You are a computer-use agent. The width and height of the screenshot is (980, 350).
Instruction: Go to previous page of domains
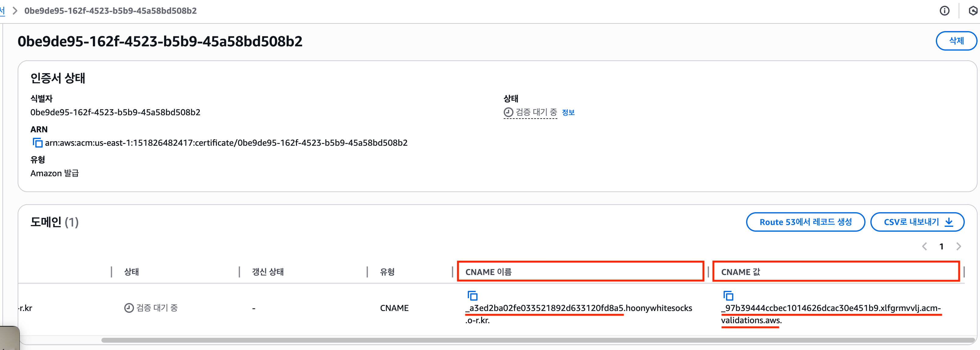[925, 246]
